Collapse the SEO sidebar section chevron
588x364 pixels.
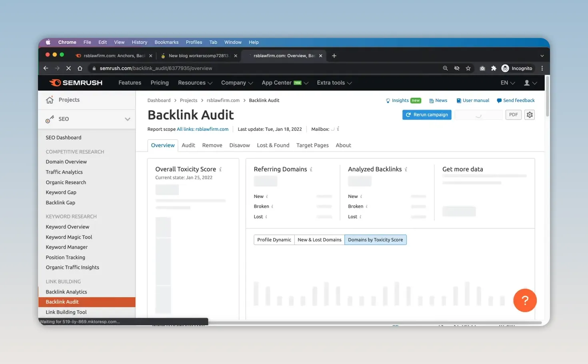[127, 119]
